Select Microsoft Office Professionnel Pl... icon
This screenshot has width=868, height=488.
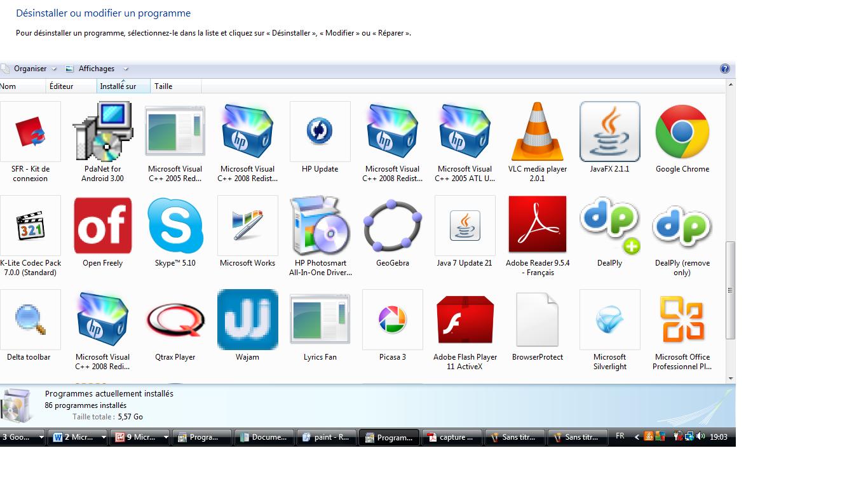(x=682, y=320)
